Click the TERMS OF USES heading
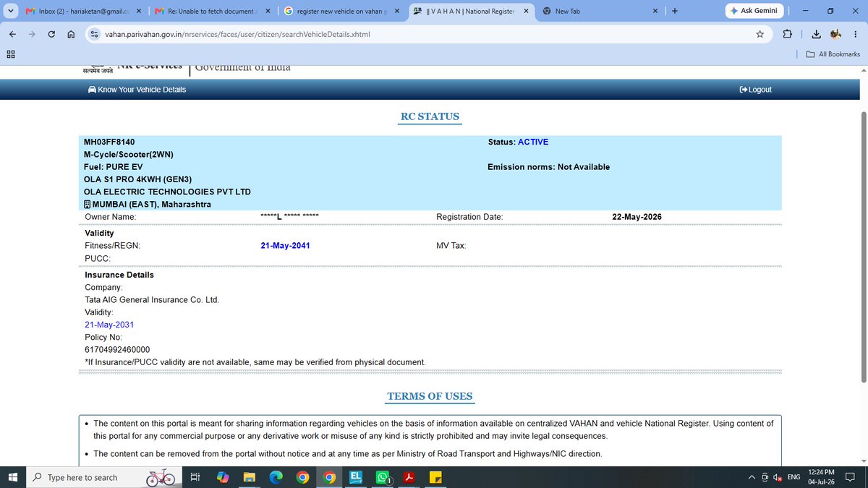 click(430, 396)
